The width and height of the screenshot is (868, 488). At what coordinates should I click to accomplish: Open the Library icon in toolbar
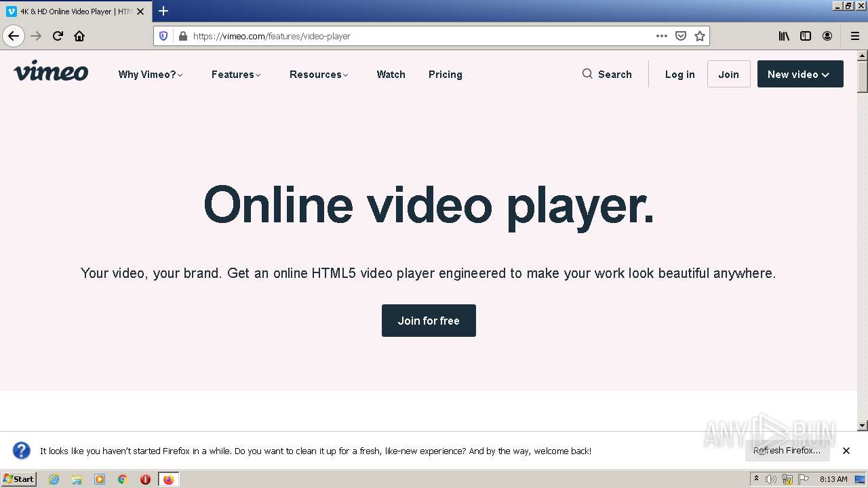click(x=784, y=36)
